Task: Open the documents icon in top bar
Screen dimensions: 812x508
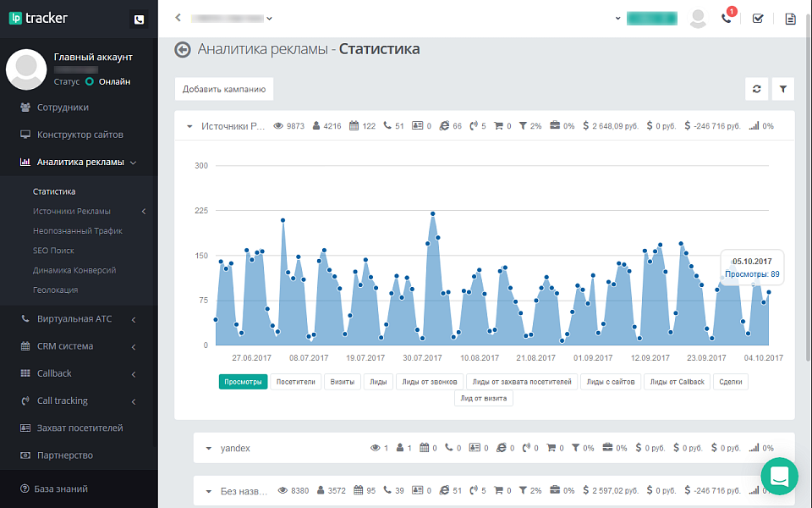Action: pyautogui.click(x=792, y=18)
